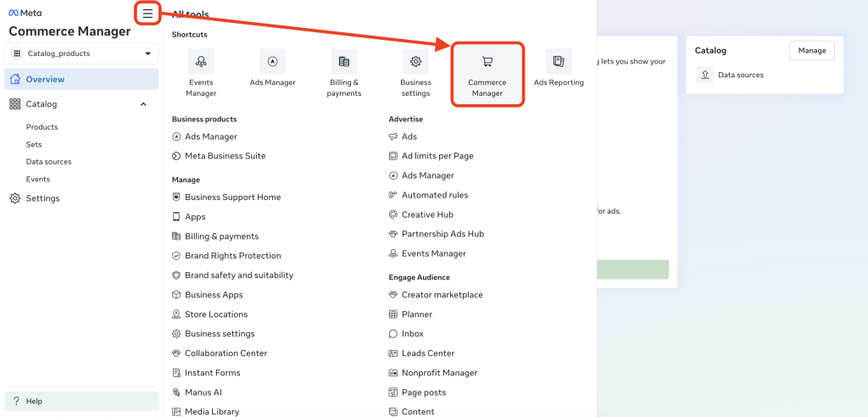Open Commerce Manager cart shortcut
The image size is (868, 417).
point(487,62)
